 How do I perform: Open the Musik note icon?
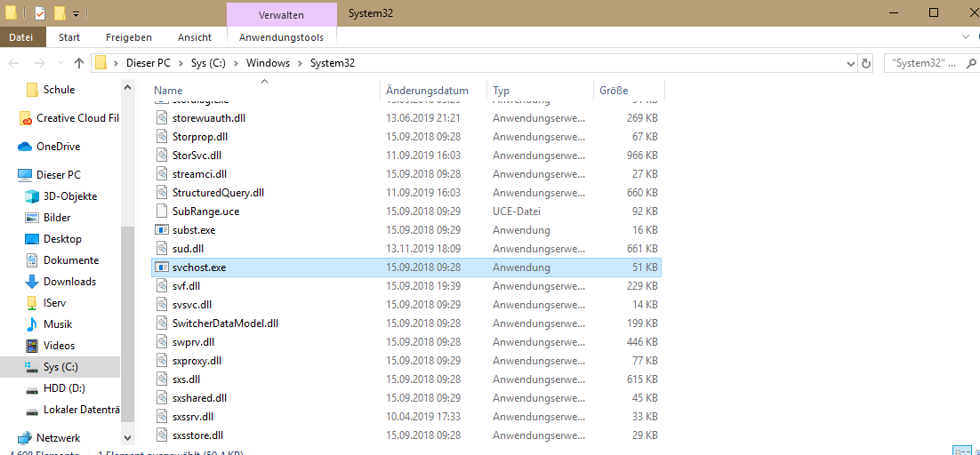pyautogui.click(x=32, y=324)
